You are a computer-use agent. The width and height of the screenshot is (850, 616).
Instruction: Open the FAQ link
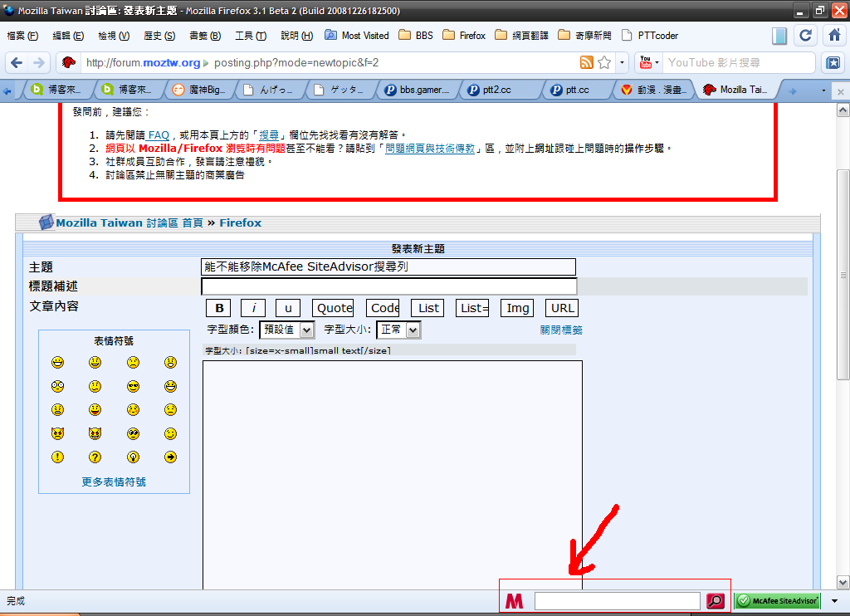coord(158,135)
